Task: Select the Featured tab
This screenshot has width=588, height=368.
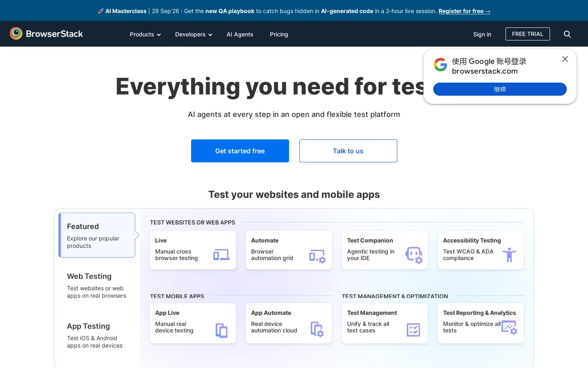Action: 97,235
